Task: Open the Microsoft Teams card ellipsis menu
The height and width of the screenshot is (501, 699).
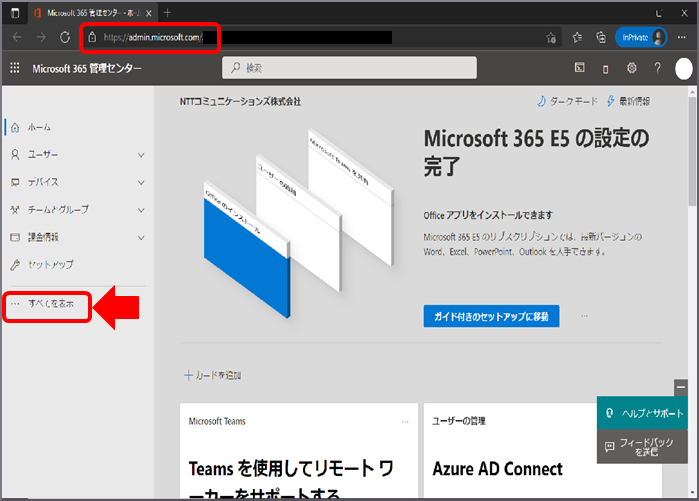Action: [x=405, y=422]
